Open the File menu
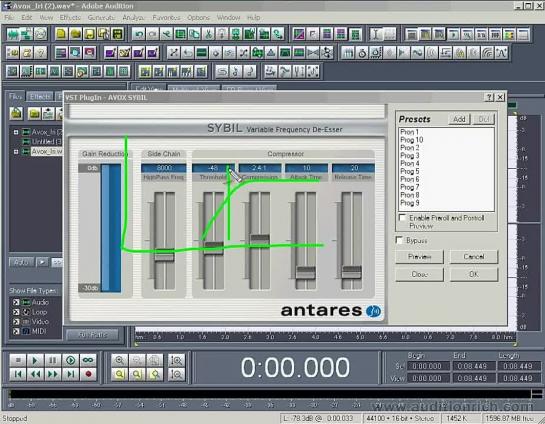Viewport: 545px width, 424px height. [x=9, y=17]
